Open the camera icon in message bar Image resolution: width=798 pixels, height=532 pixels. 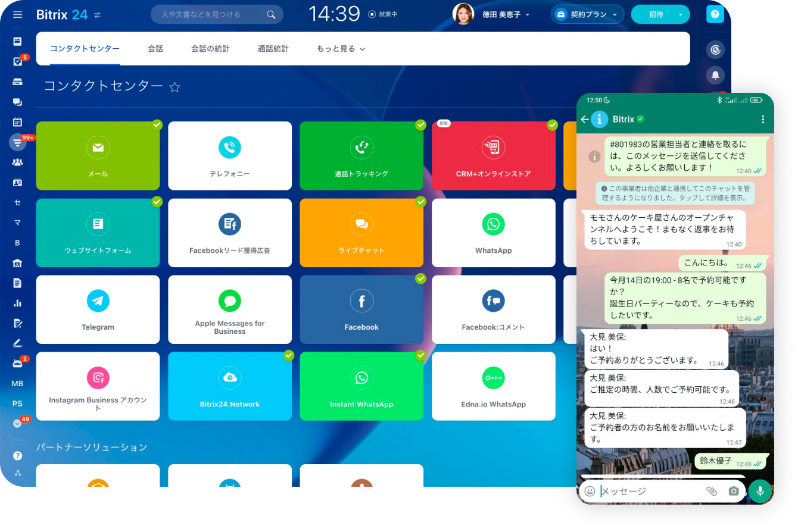click(734, 491)
